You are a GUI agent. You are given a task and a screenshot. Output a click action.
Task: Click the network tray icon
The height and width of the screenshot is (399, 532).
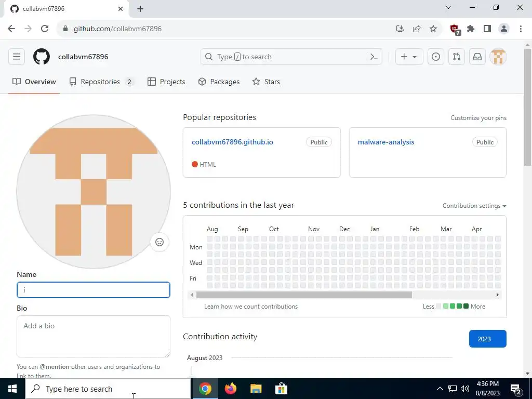[x=453, y=389]
